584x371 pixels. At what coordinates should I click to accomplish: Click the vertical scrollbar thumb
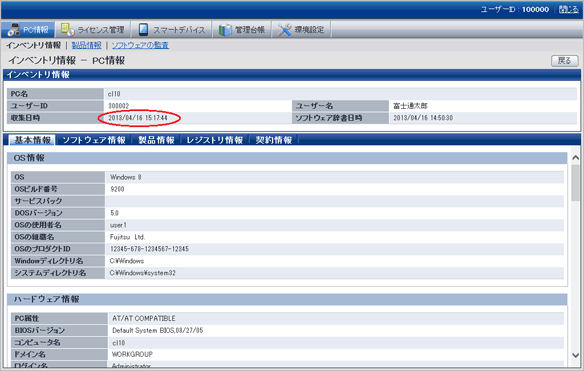[x=575, y=183]
